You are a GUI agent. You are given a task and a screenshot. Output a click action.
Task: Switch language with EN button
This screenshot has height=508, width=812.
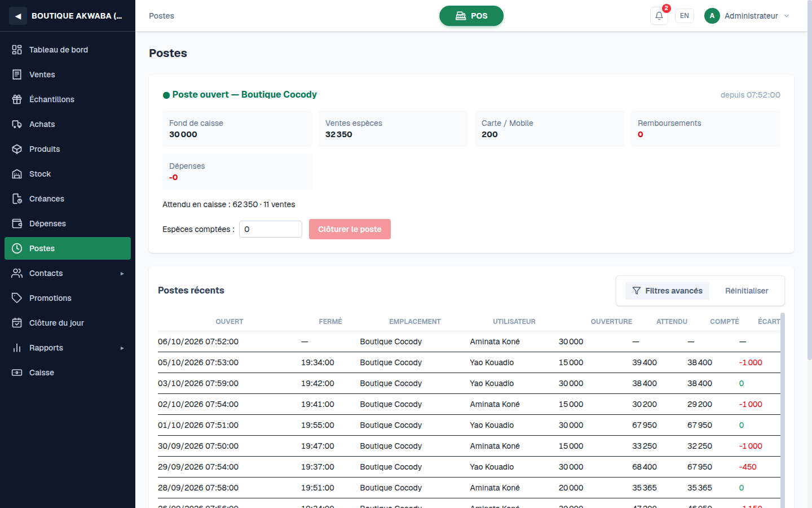coord(685,16)
